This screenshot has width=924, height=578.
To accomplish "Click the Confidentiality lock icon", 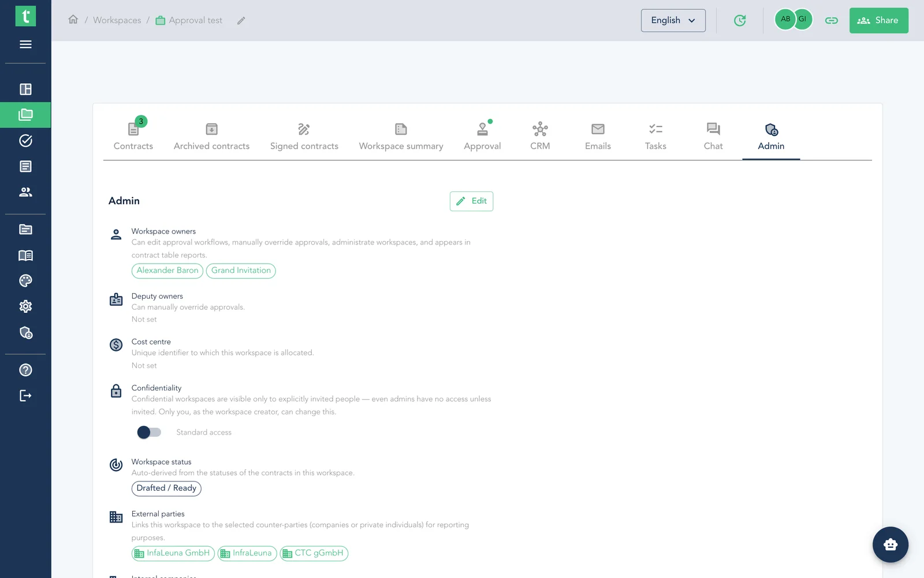I will 116,391.
